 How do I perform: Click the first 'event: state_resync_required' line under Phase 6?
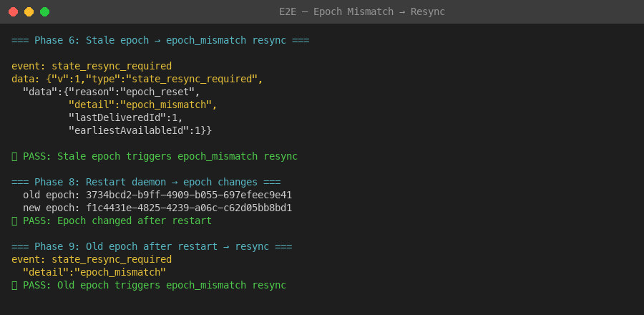[x=92, y=66]
